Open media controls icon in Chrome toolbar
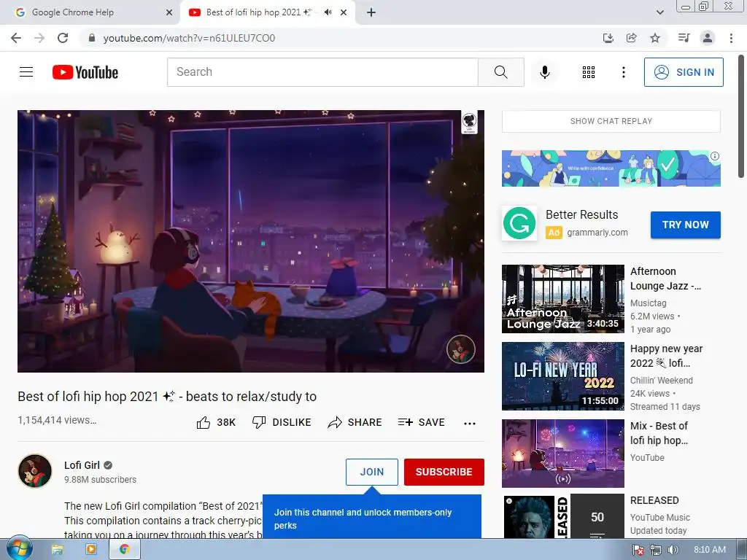 coord(684,38)
